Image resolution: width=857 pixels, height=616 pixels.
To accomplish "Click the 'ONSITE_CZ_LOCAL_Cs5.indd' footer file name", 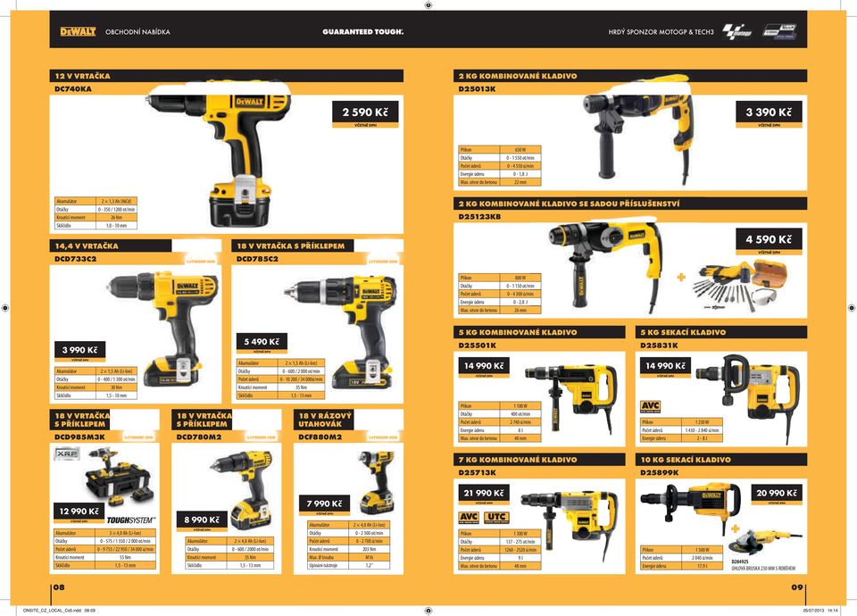I will point(53,611).
